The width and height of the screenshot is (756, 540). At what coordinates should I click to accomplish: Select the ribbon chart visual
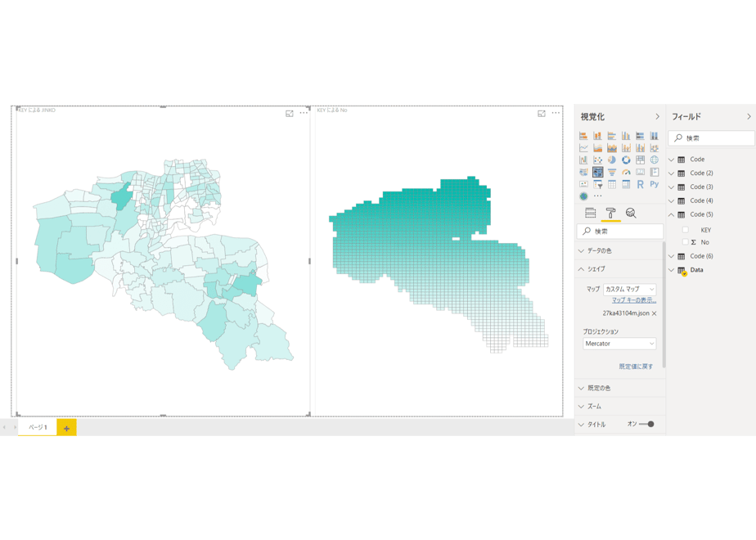click(655, 147)
